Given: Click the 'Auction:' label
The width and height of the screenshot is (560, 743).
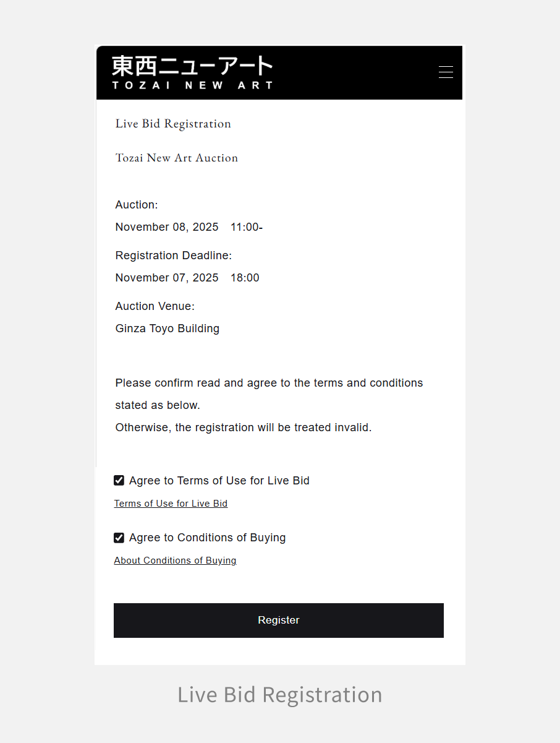Looking at the screenshot, I should point(137,205).
